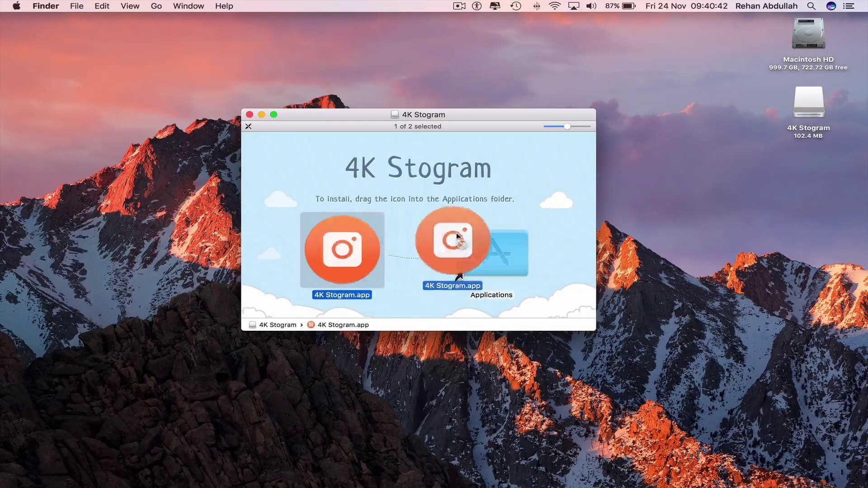Open the AirPlay display menu icon

tap(573, 6)
